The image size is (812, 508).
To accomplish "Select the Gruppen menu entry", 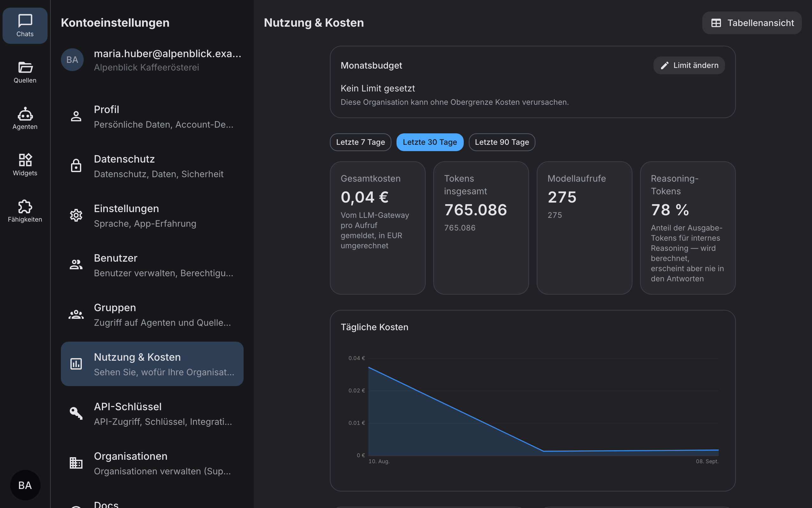I will [152, 314].
